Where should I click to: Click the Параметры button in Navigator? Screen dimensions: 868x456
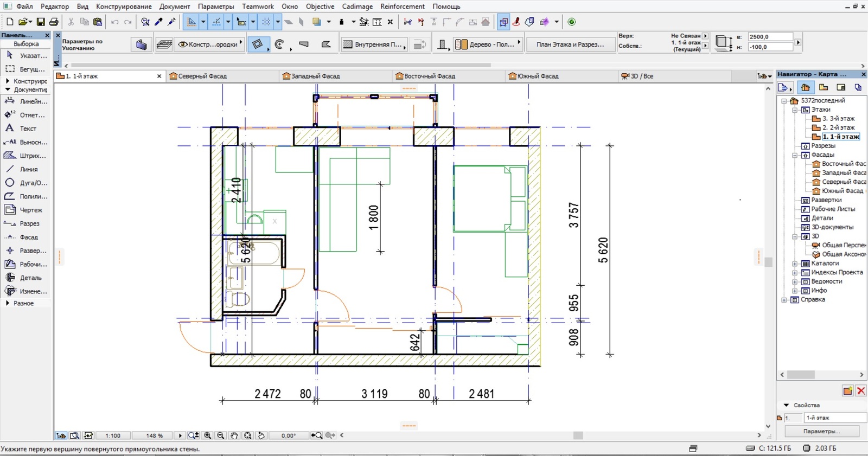(822, 432)
